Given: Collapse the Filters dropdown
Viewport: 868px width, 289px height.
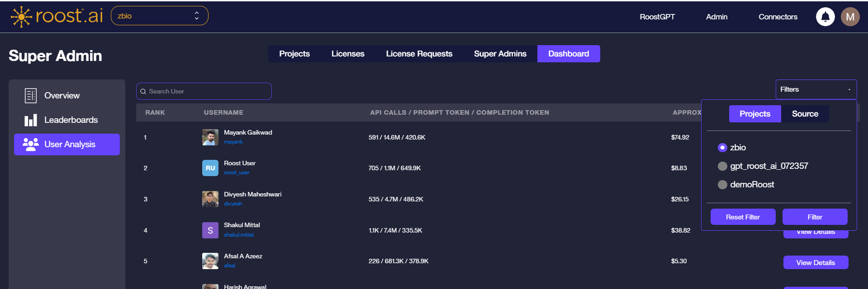Looking at the screenshot, I should (x=816, y=89).
